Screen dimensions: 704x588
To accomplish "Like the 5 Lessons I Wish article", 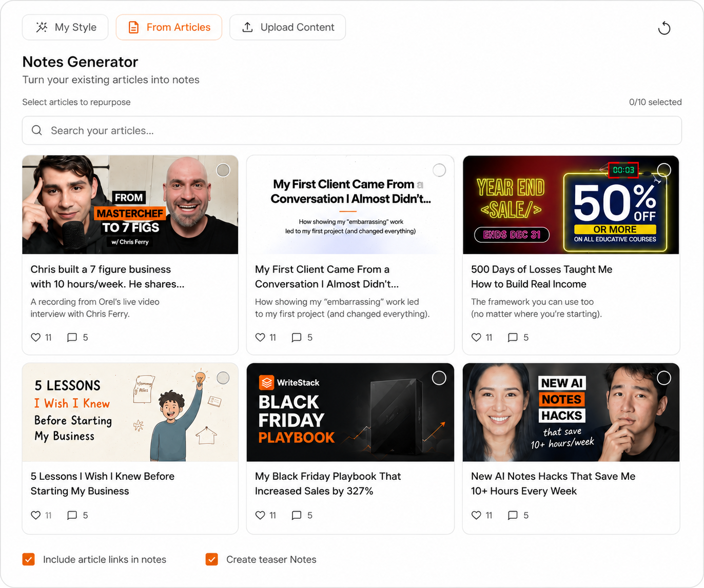I will tap(35, 515).
